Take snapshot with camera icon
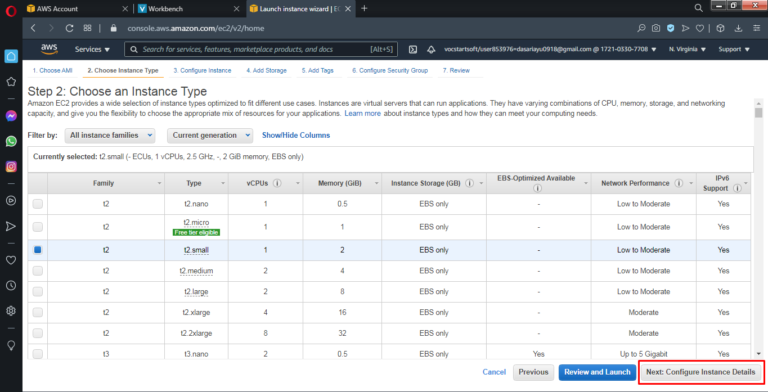768x392 pixels. pyautogui.click(x=656, y=28)
